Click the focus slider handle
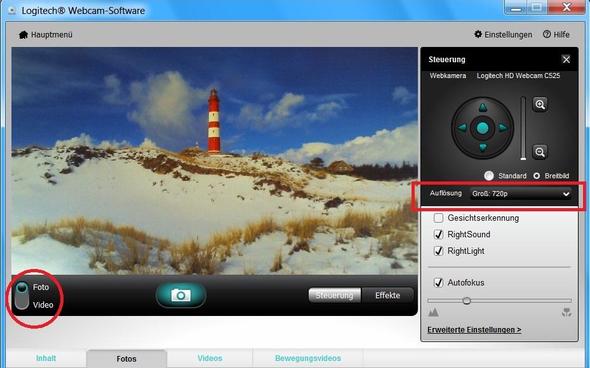590x368 pixels. (467, 301)
